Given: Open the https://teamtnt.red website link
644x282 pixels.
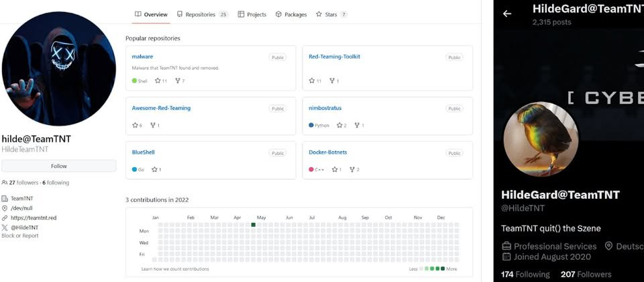Looking at the screenshot, I should point(34,218).
